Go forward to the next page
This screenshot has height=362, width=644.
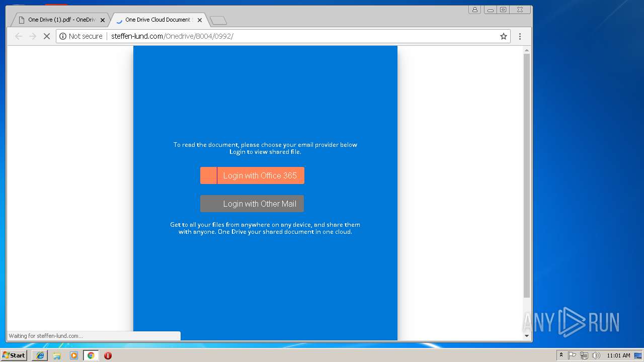[x=33, y=36]
